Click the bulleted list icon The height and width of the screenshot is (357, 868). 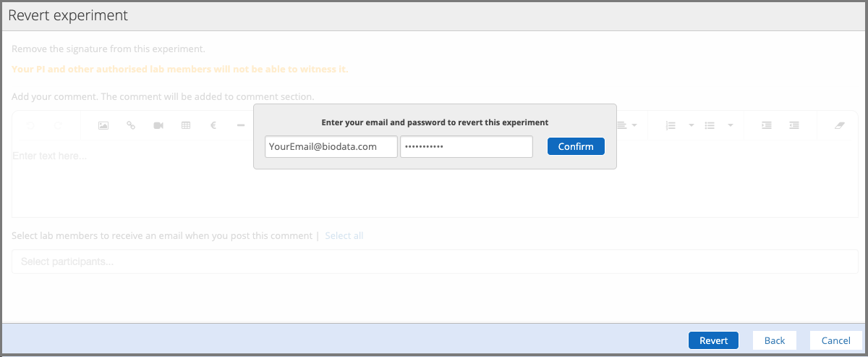click(x=710, y=125)
